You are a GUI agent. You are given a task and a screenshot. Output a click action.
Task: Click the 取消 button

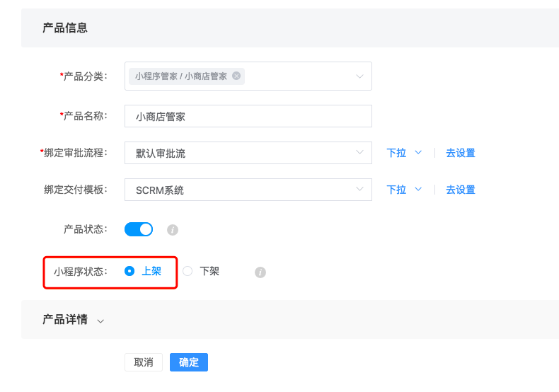coord(144,362)
